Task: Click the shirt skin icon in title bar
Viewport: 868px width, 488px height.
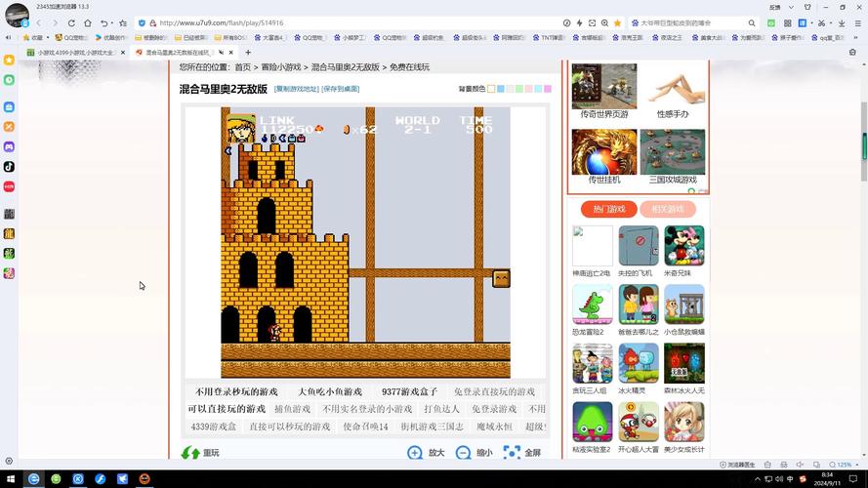Action: pos(807,7)
